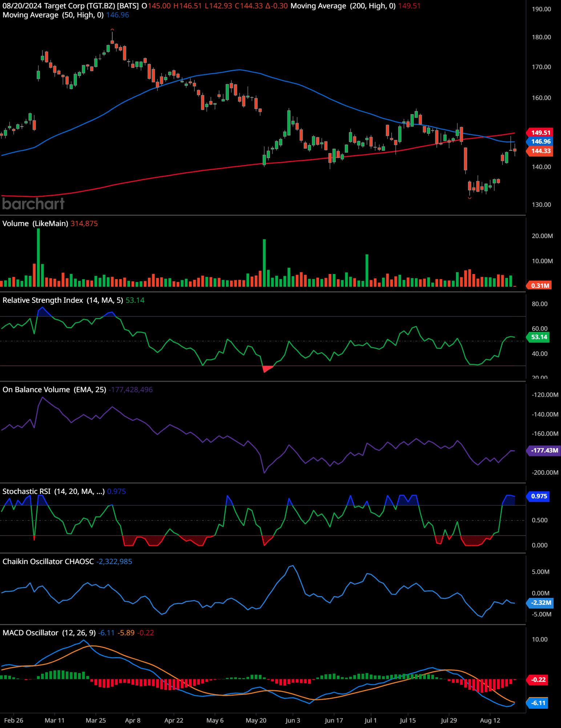The image size is (561, 728).
Task: Click the 190.00 price scale label
Action: pyautogui.click(x=541, y=9)
